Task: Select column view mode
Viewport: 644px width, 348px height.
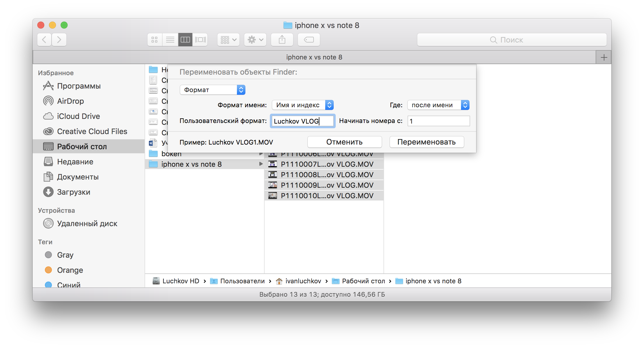Action: click(185, 40)
